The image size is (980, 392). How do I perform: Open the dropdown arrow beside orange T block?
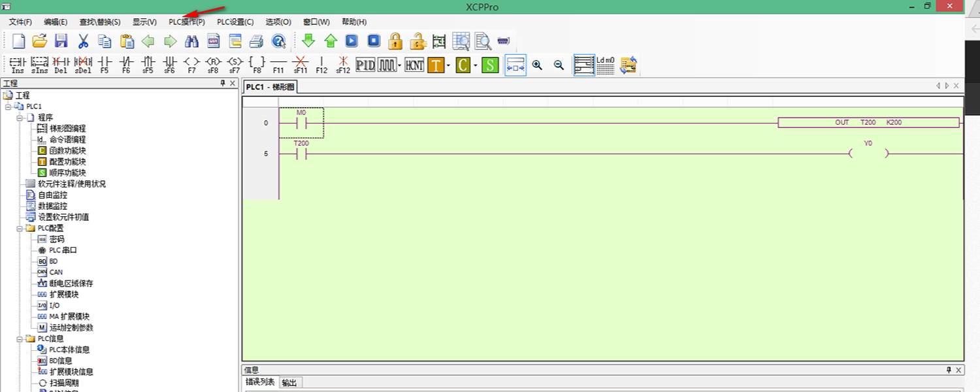point(448,65)
